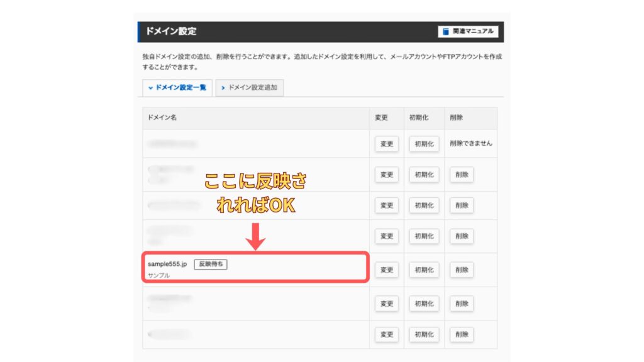644x362 pixels.
Task: Click the book icon beside 関連マニュアル
Action: (x=446, y=31)
